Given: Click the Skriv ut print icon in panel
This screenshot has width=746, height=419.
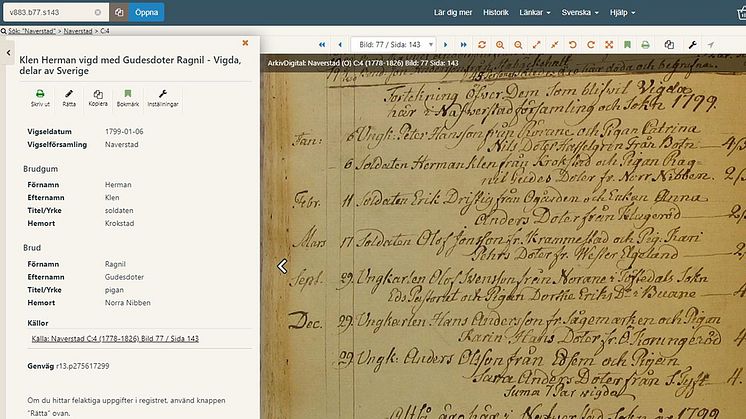Looking at the screenshot, I should click(39, 93).
